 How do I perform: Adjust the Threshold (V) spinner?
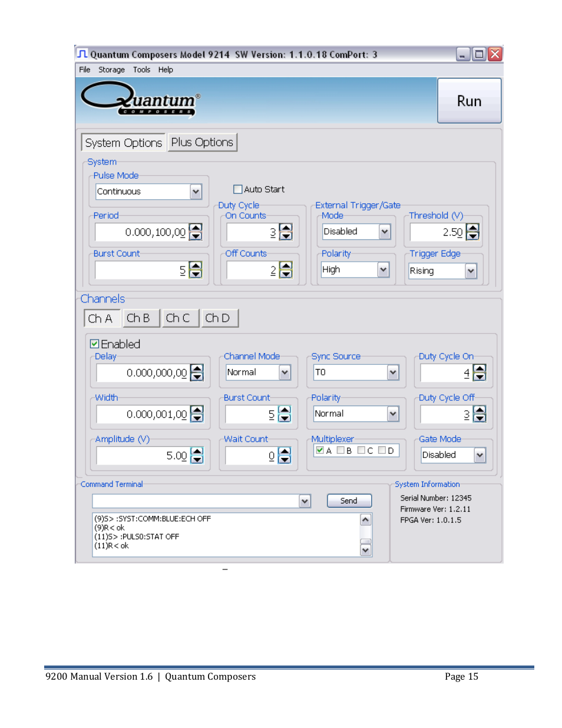point(472,232)
